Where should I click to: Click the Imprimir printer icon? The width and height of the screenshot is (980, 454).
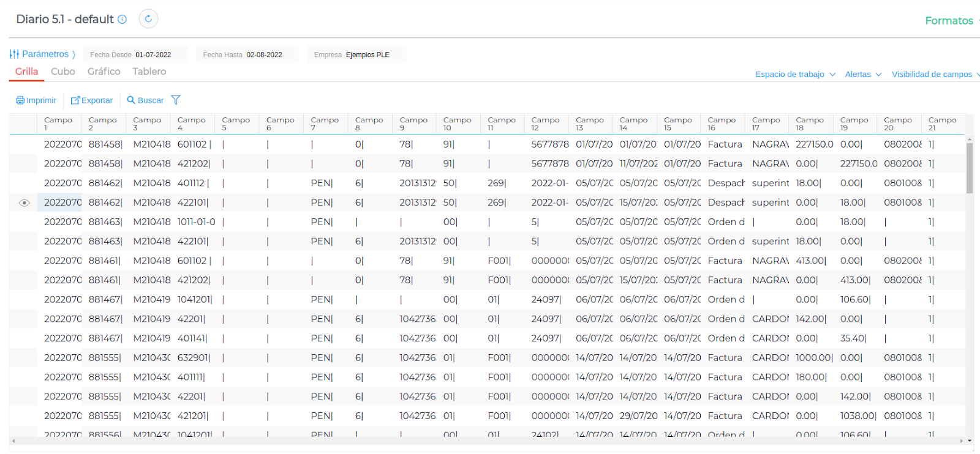tap(20, 100)
